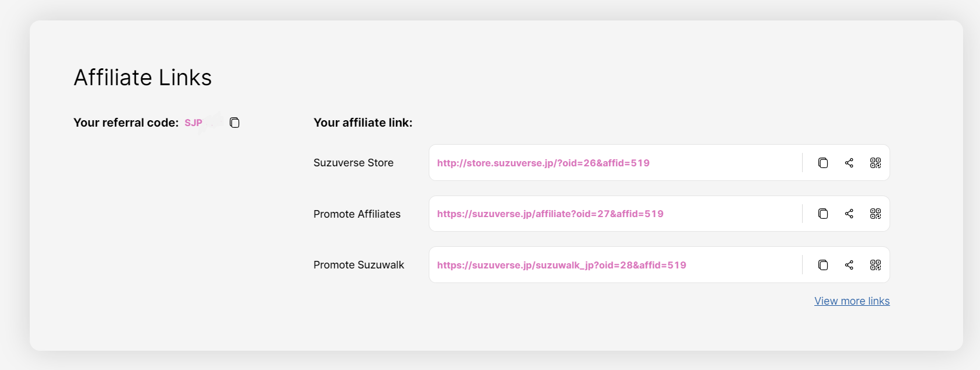980x370 pixels.
Task: Display QR code for Promote Suzuwalk link
Action: [x=876, y=265]
